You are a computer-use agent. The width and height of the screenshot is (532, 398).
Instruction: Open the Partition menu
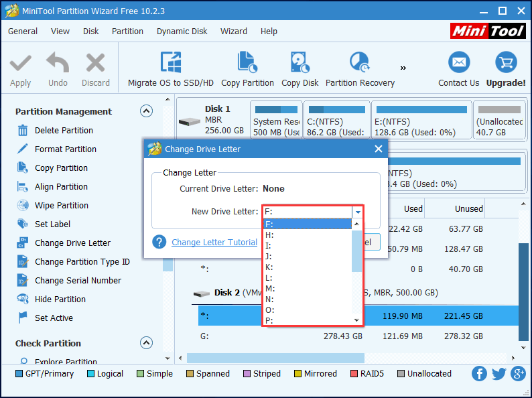click(127, 31)
